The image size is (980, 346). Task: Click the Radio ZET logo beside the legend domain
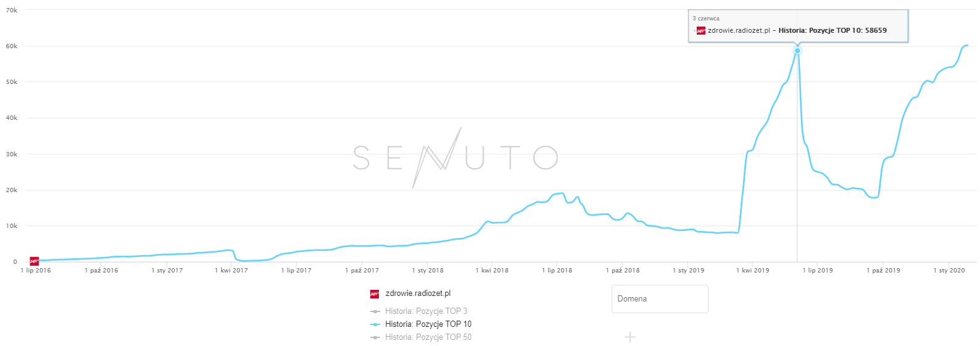coord(374,293)
